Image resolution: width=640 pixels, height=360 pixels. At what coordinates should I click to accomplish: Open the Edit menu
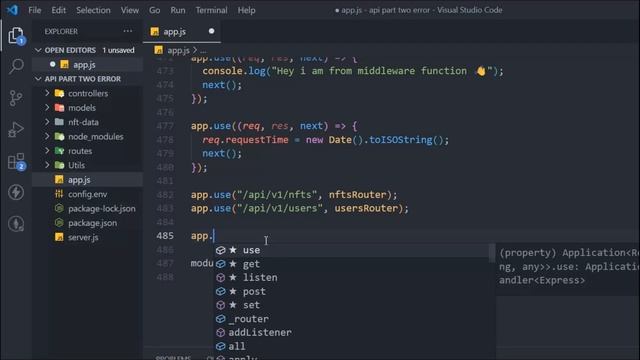58,10
